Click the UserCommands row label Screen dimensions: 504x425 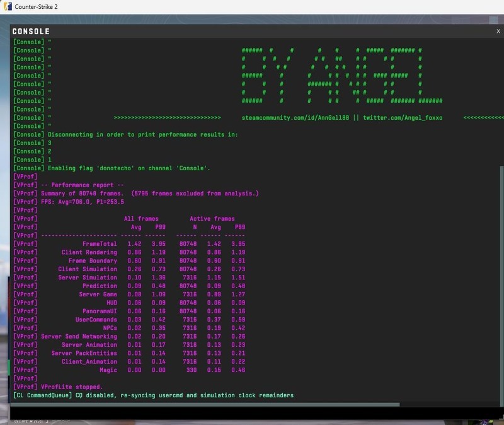[x=96, y=320]
